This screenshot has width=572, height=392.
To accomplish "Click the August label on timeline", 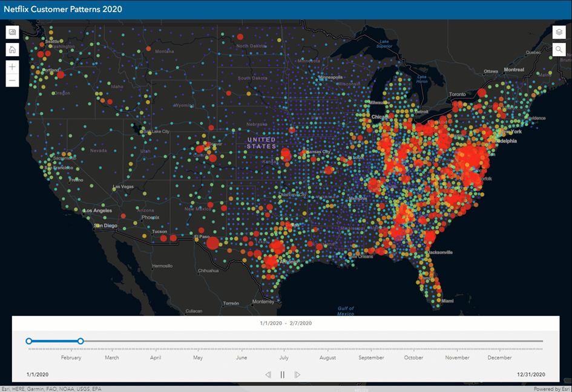I will point(327,358).
